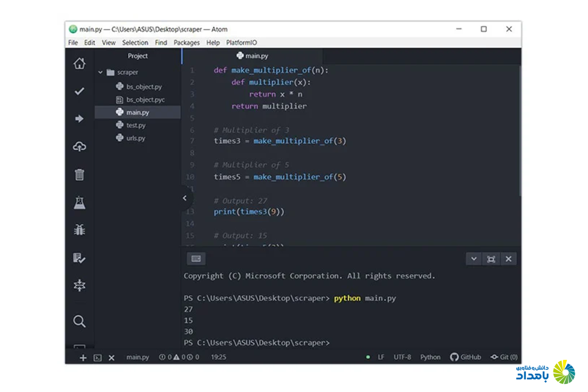Select the main.py editor tab
588x392 pixels.
pyautogui.click(x=252, y=56)
